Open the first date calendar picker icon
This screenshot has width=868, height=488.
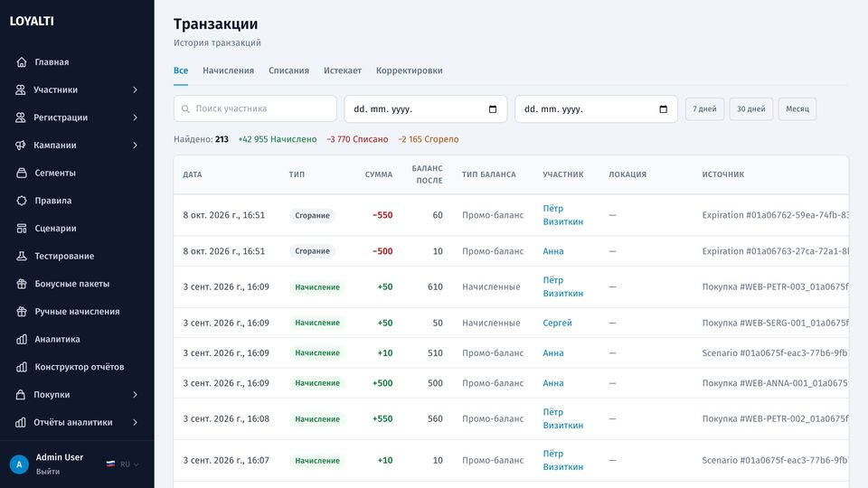coord(493,109)
